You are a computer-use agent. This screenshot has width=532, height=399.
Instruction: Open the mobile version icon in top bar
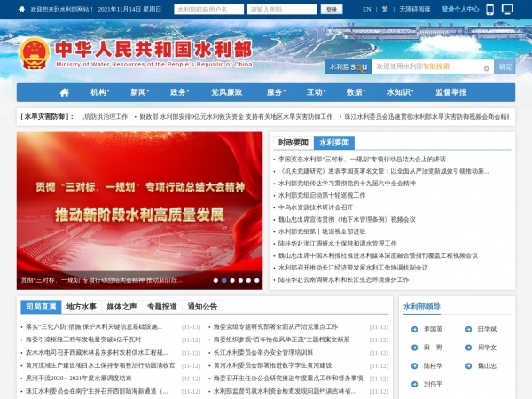click(x=491, y=9)
